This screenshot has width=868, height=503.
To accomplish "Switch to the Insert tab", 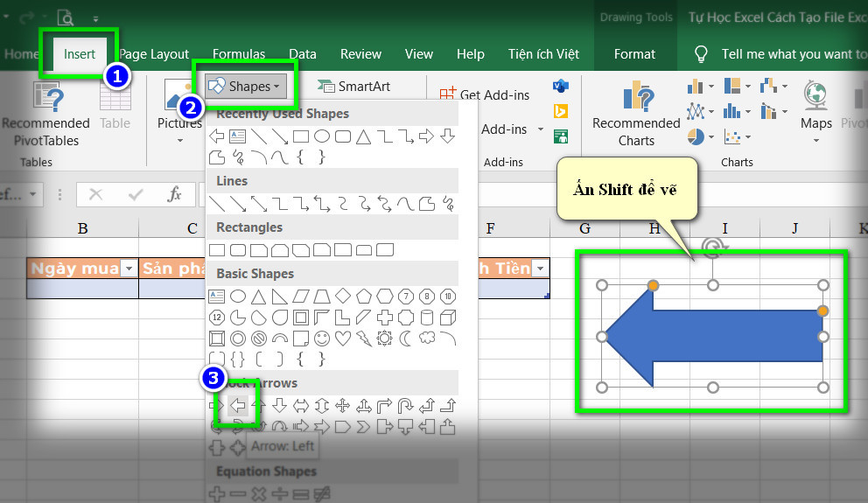I will (x=79, y=54).
